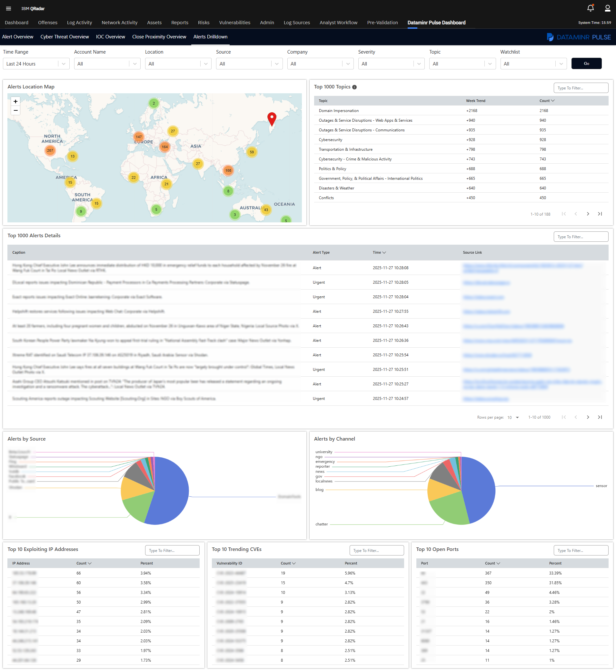Switch to Log Activity tab

(79, 23)
